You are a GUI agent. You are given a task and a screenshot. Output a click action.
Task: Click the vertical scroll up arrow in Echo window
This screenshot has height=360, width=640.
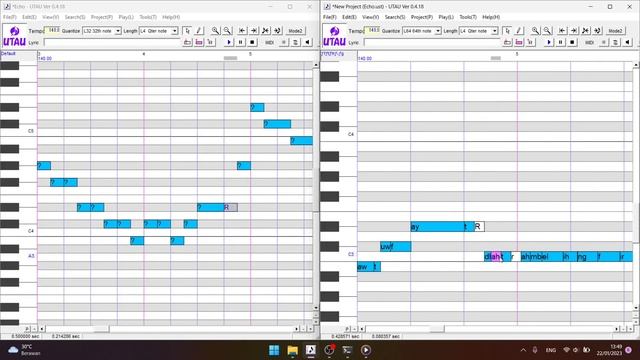(x=316, y=65)
